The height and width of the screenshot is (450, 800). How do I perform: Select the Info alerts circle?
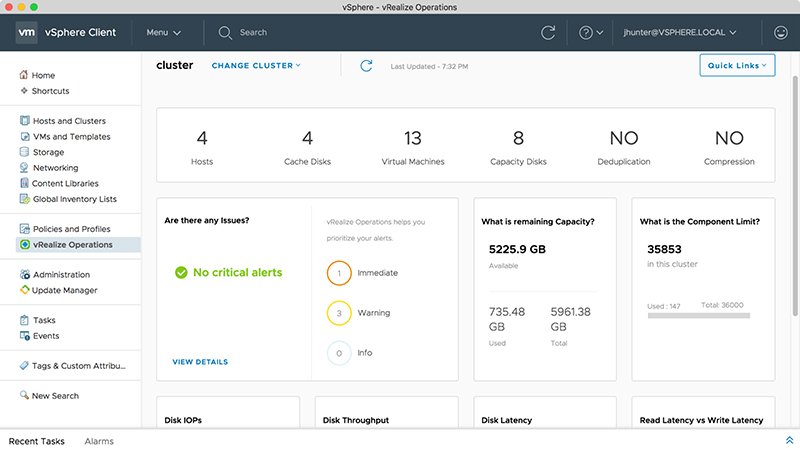click(x=339, y=353)
